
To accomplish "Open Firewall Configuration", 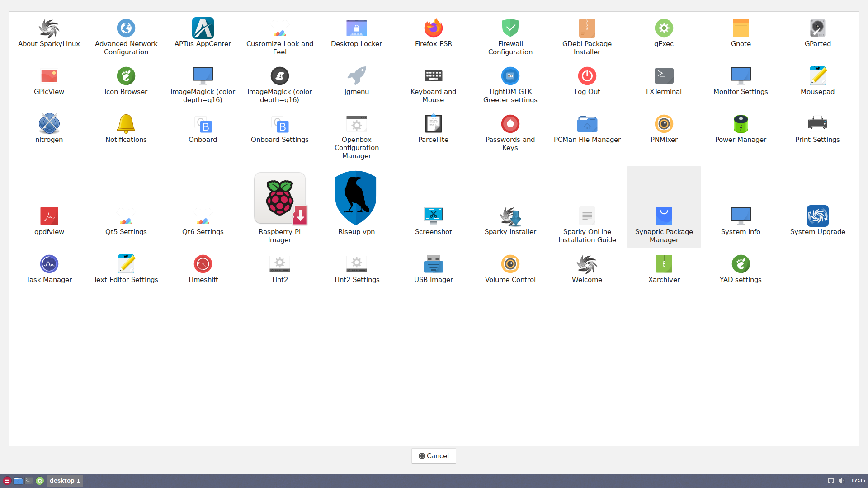I will [x=510, y=37].
